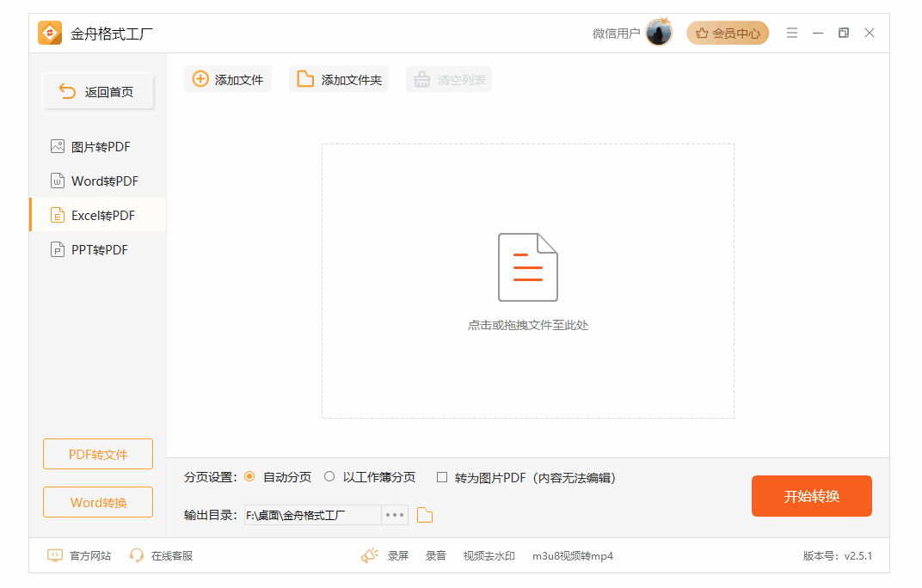Browse output directory with ••• button

pyautogui.click(x=395, y=515)
